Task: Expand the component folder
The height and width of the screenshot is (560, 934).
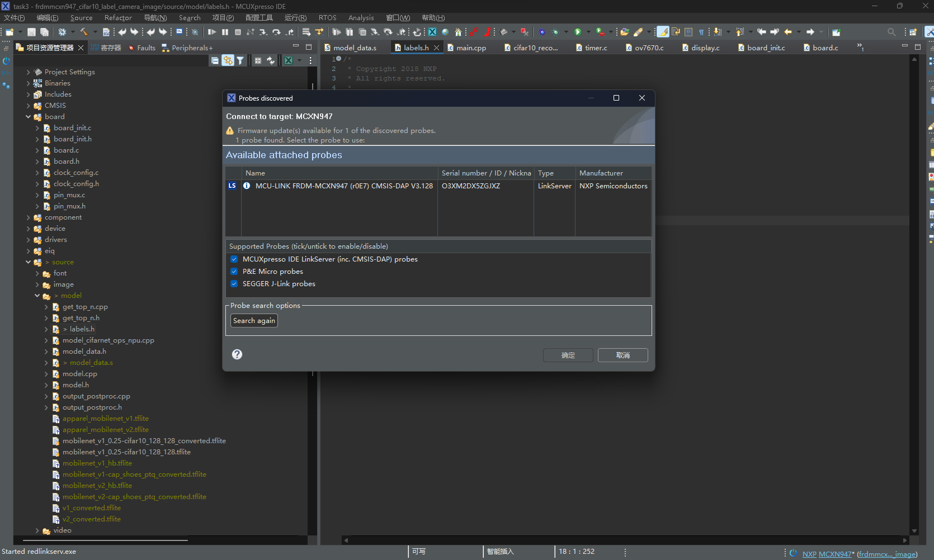Action: click(29, 217)
